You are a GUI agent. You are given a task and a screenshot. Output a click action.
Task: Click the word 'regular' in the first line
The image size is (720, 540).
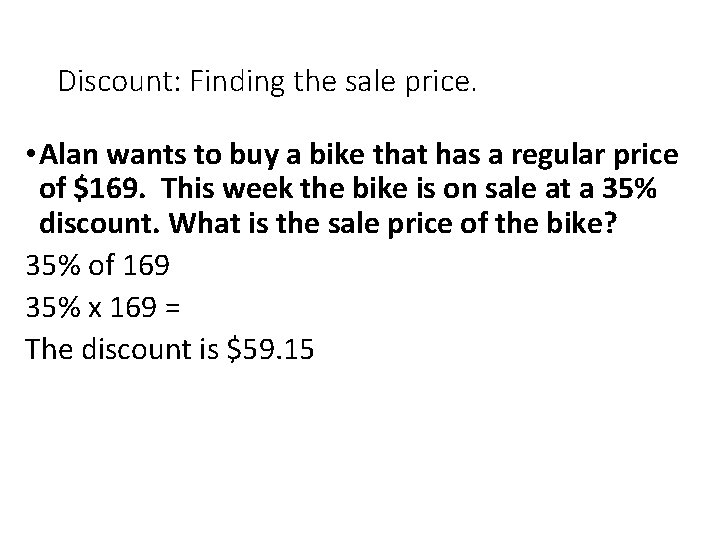[x=570, y=155]
